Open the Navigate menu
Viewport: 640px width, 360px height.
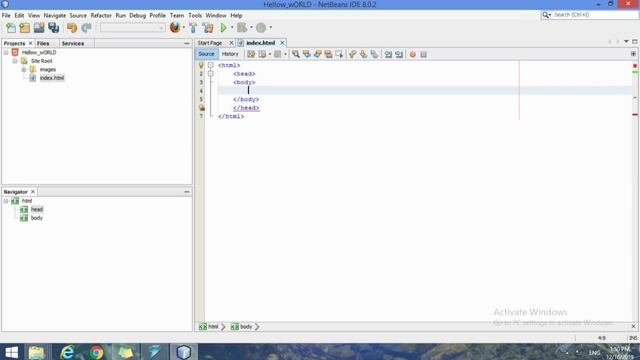55,16
